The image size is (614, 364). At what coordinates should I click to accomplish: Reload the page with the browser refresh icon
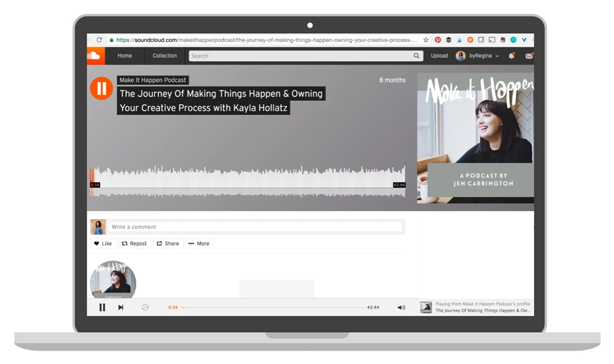pyautogui.click(x=99, y=40)
